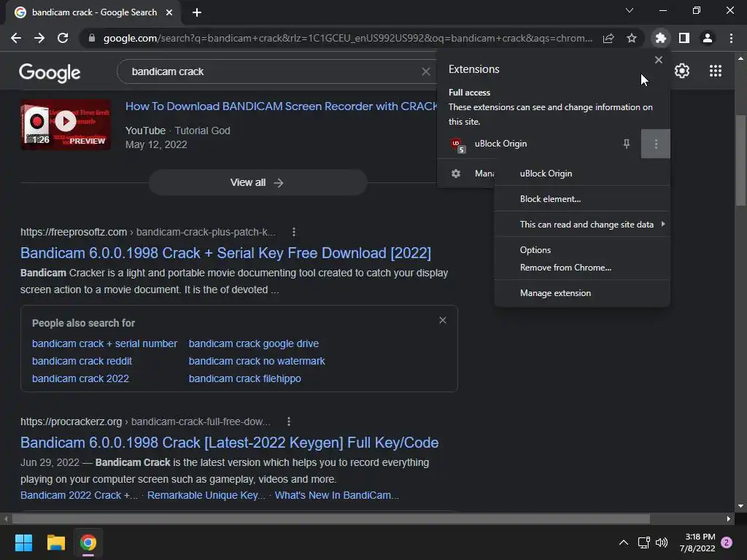
Task: Open Bandicam 2022 Crack +... sitelink
Action: coord(79,495)
